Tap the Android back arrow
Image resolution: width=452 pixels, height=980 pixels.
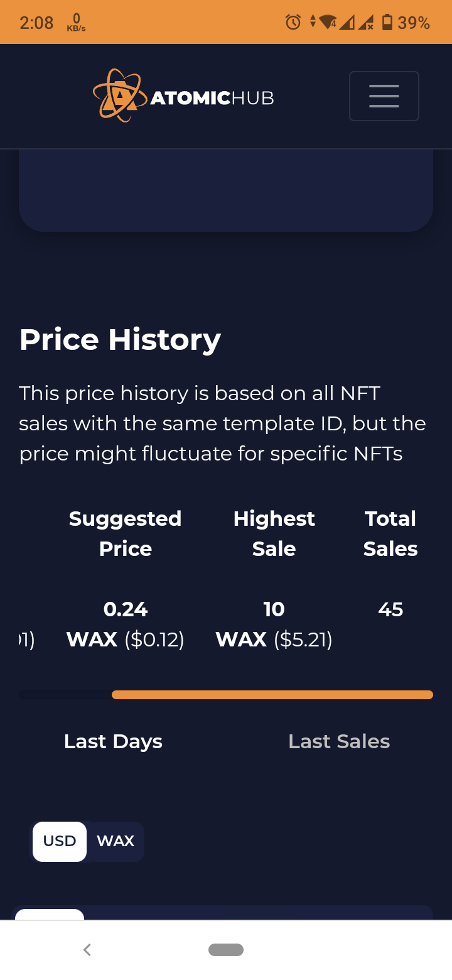pyautogui.click(x=87, y=950)
